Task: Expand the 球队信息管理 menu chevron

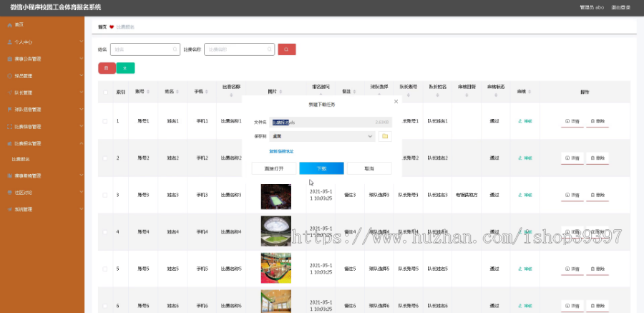Action: pyautogui.click(x=81, y=110)
